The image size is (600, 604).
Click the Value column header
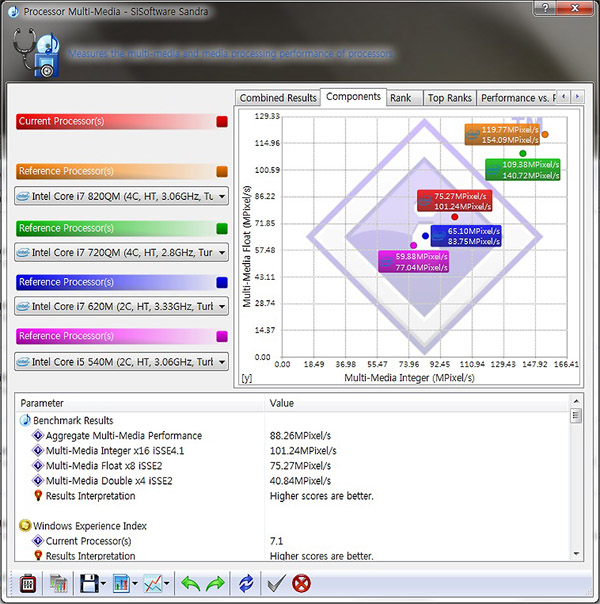click(417, 403)
